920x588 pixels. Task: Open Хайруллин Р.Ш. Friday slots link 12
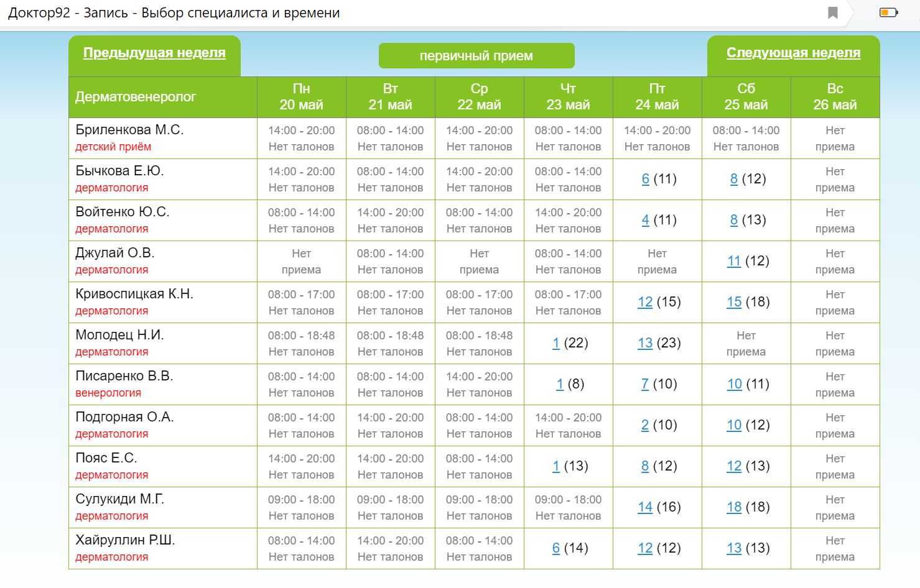tap(645, 548)
